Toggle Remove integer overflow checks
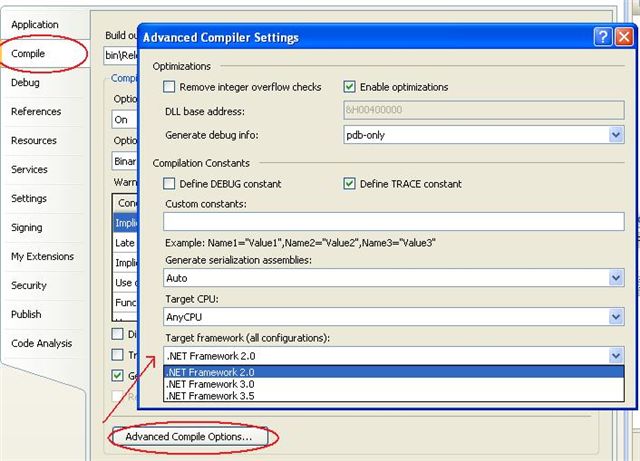640x461 pixels. 169,87
